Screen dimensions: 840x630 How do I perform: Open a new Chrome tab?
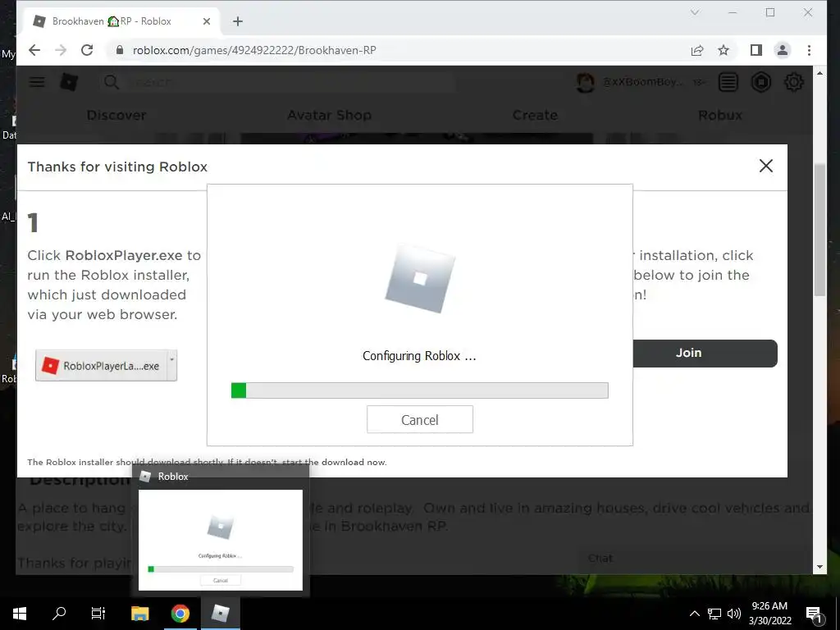coord(238,21)
